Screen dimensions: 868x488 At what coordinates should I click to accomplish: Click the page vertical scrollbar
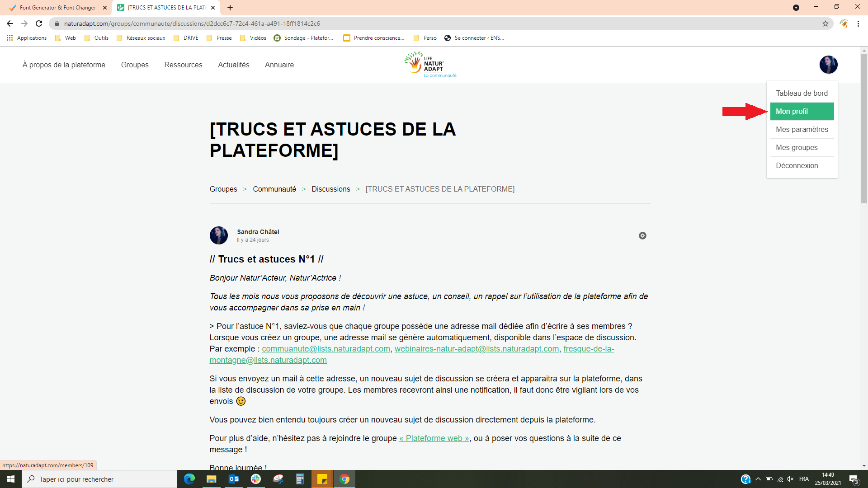click(x=863, y=129)
